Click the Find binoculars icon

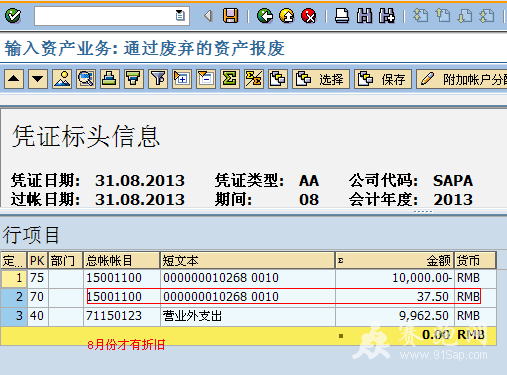[364, 16]
